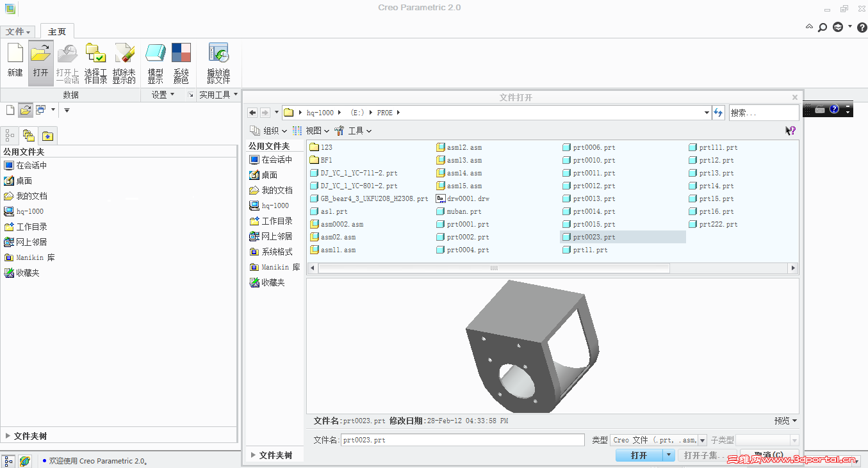Select 我的文档 in the left navigator panel
The image size is (868, 468).
26,196
